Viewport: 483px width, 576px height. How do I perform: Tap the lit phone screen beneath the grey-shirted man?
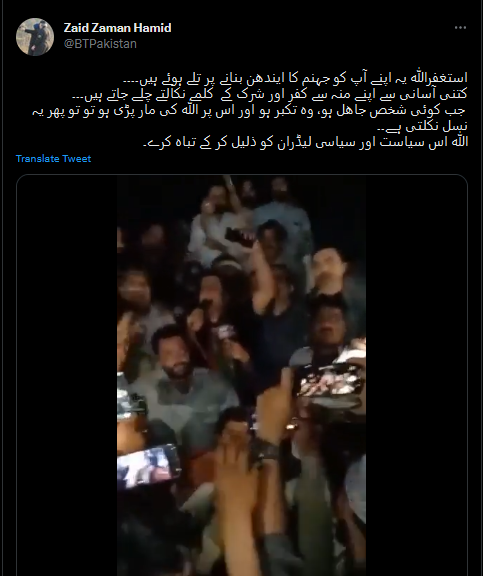pos(148,466)
